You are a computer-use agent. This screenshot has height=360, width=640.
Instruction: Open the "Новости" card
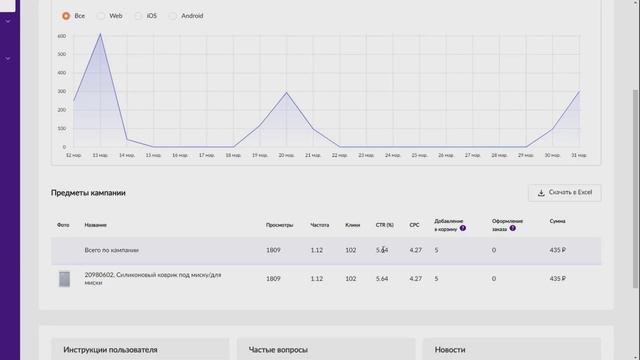pyautogui.click(x=512, y=349)
